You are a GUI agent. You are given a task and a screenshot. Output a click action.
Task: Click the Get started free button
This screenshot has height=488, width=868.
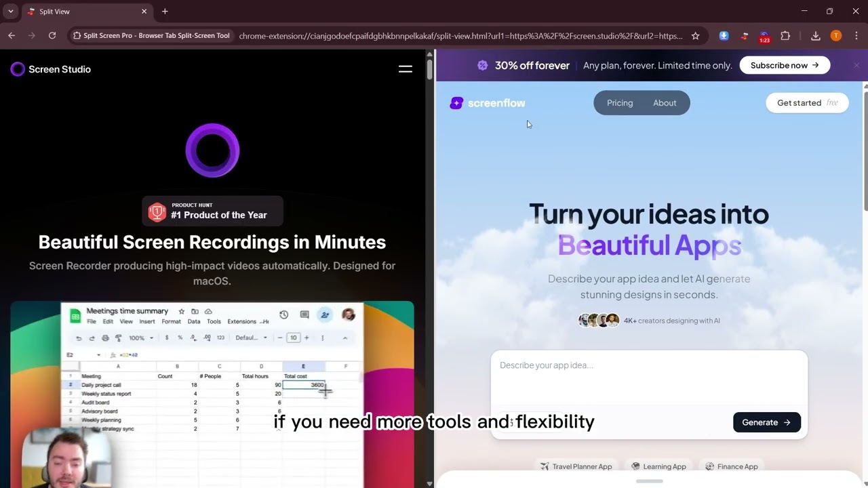807,103
